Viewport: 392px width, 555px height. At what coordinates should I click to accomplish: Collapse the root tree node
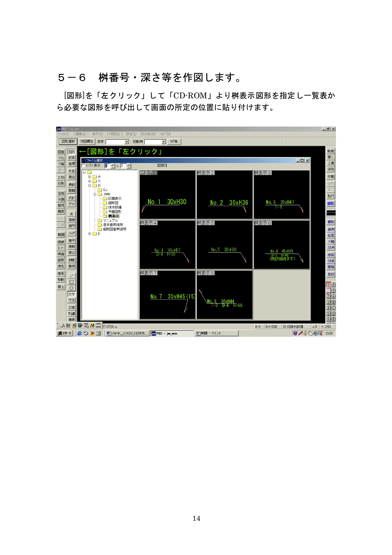click(84, 173)
